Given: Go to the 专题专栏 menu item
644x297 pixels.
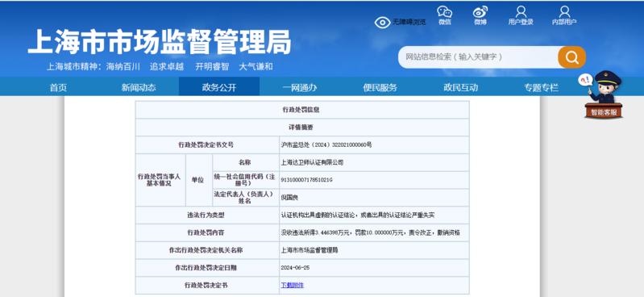Looking at the screenshot, I should click(541, 87).
